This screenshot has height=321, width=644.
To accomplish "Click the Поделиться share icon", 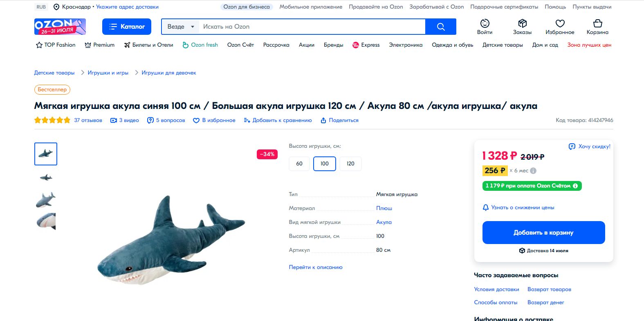I will tap(323, 120).
